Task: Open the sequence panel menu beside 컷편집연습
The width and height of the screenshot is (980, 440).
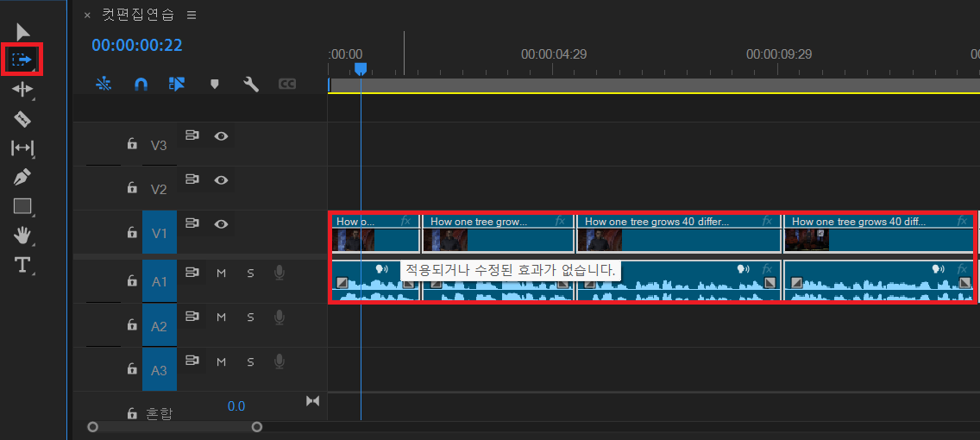Action: 192,15
